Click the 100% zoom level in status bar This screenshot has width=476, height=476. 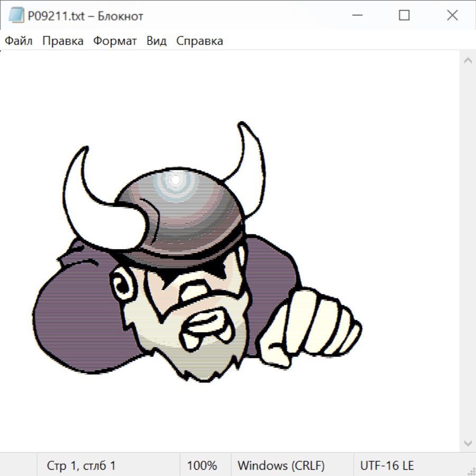coord(202,465)
